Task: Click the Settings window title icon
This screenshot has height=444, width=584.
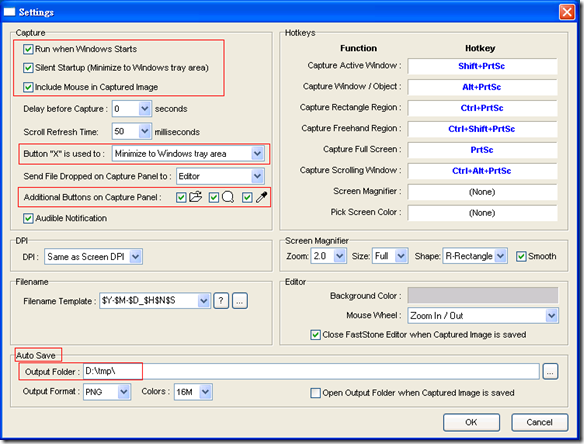Action: tap(9, 12)
